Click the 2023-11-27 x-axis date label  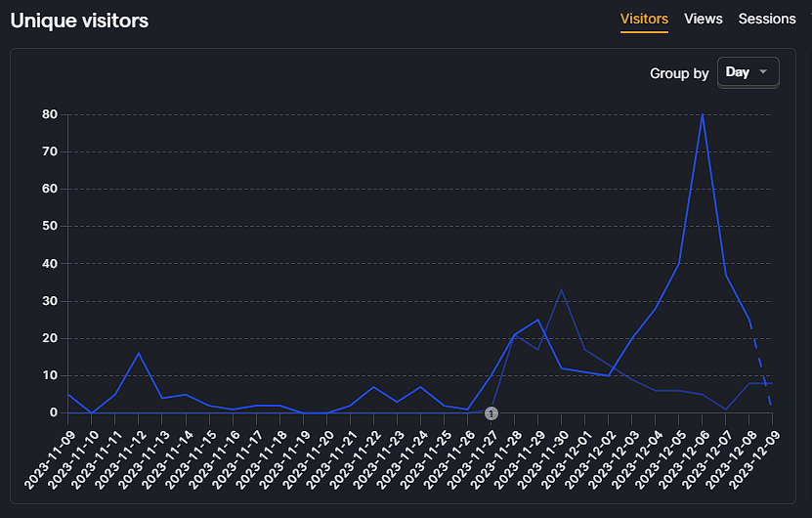(x=473, y=459)
